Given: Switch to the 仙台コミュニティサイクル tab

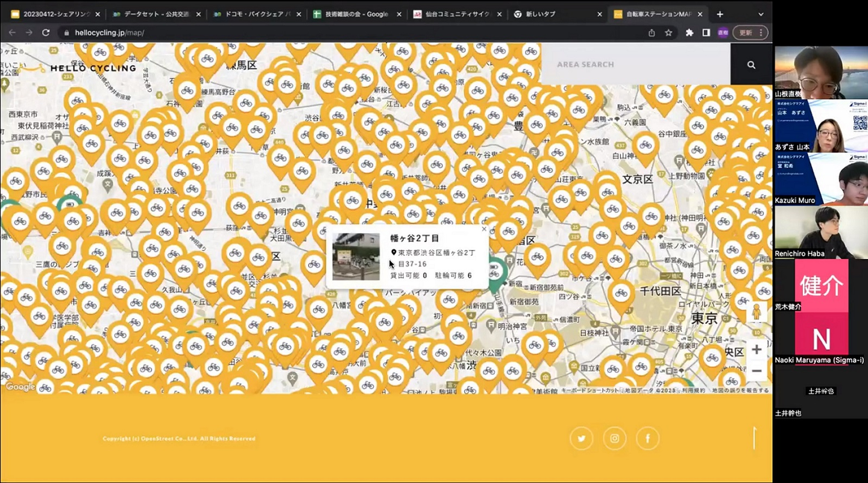Looking at the screenshot, I should [456, 14].
